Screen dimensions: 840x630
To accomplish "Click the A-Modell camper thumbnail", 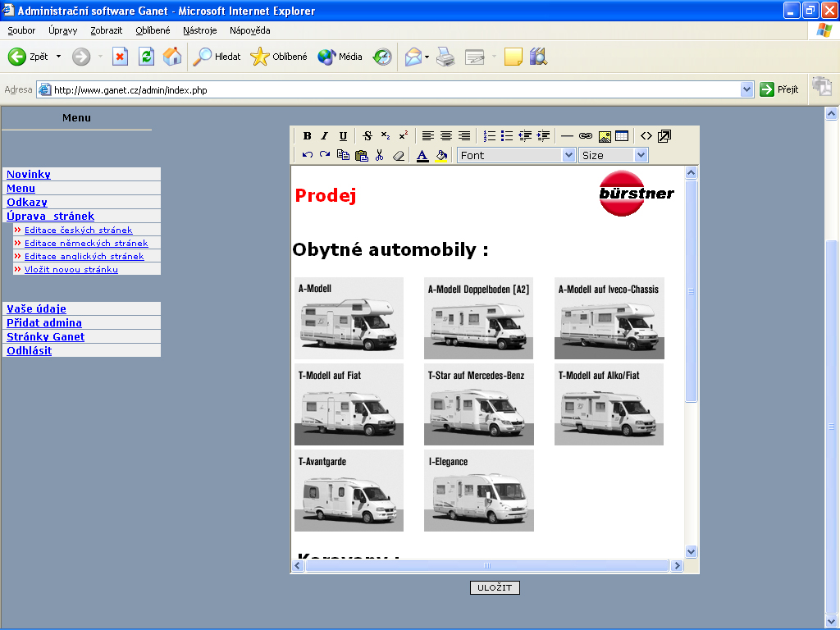I will 349,318.
